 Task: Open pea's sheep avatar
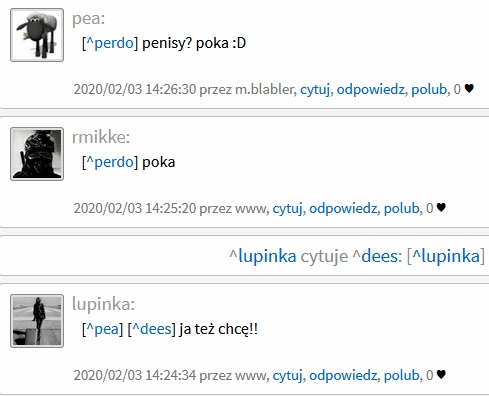(x=37, y=35)
